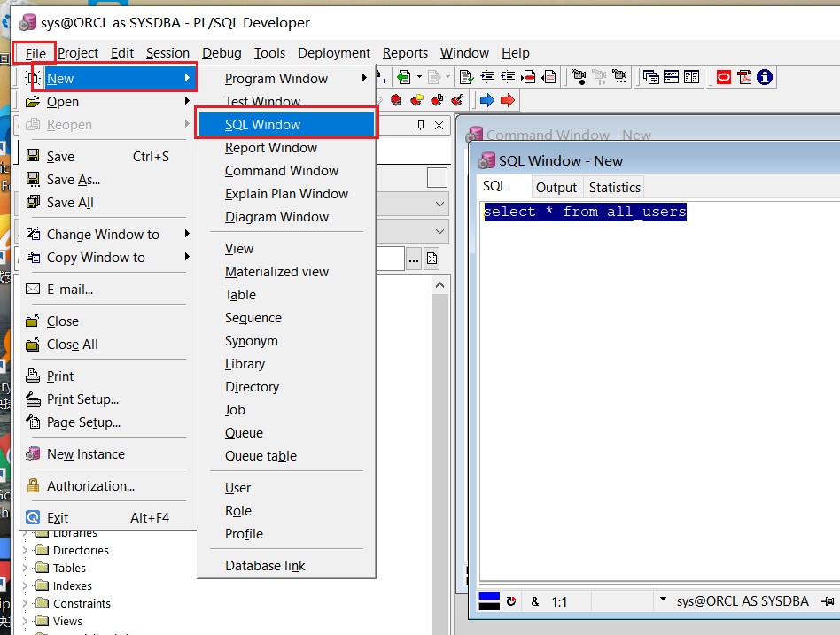Click the red Oracle manuals icon
Viewport: 840px width, 635px height.
(724, 77)
